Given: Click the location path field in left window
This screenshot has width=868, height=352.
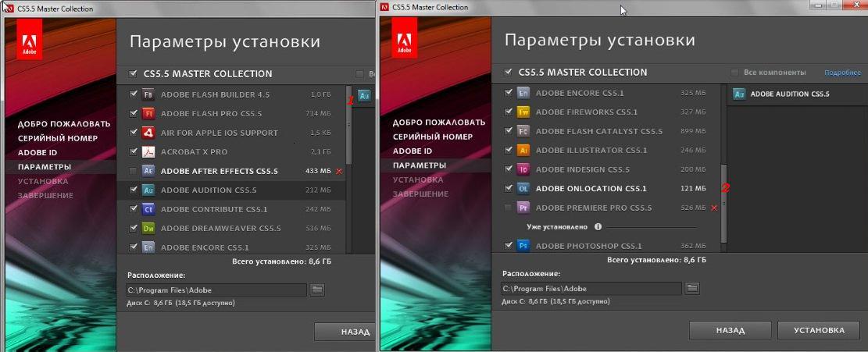Looking at the screenshot, I should click(216, 290).
